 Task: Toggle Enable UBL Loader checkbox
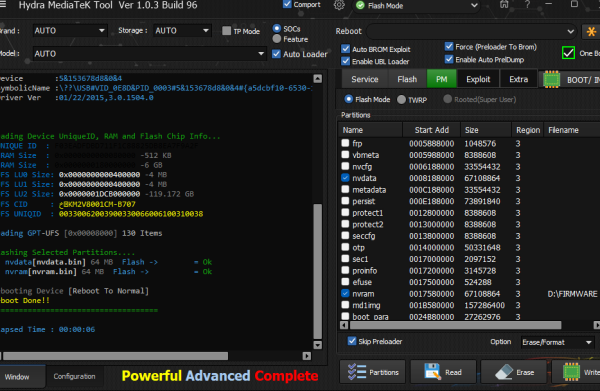pos(346,61)
